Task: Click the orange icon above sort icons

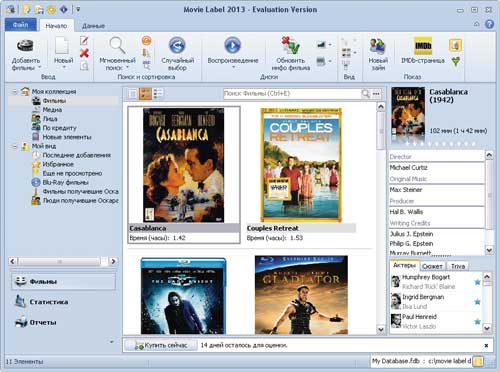Action: [146, 41]
